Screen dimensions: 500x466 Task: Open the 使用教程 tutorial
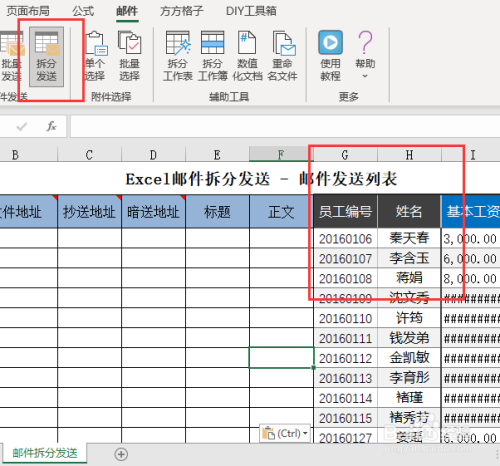330,56
